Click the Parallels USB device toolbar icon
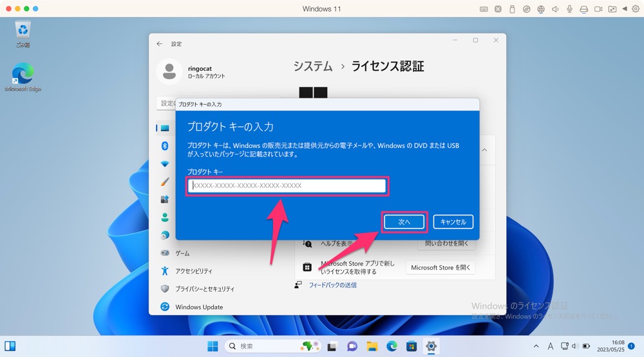 512,9
